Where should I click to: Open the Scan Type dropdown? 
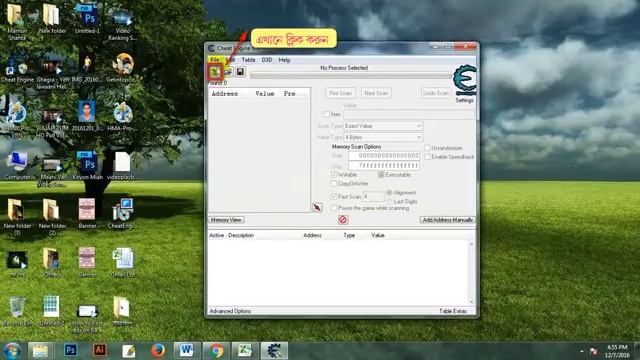pos(383,126)
